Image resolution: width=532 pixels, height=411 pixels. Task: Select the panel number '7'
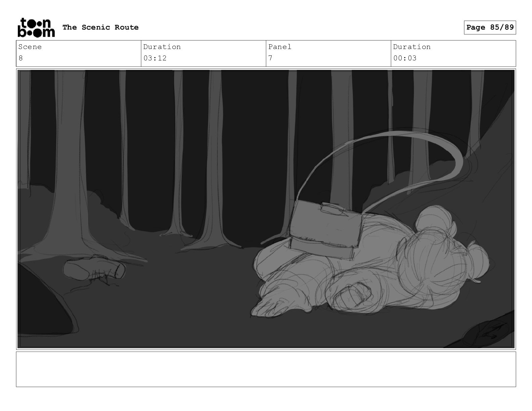tap(270, 58)
